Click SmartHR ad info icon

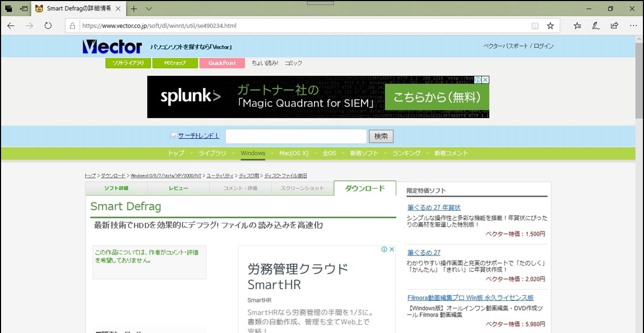384,250
